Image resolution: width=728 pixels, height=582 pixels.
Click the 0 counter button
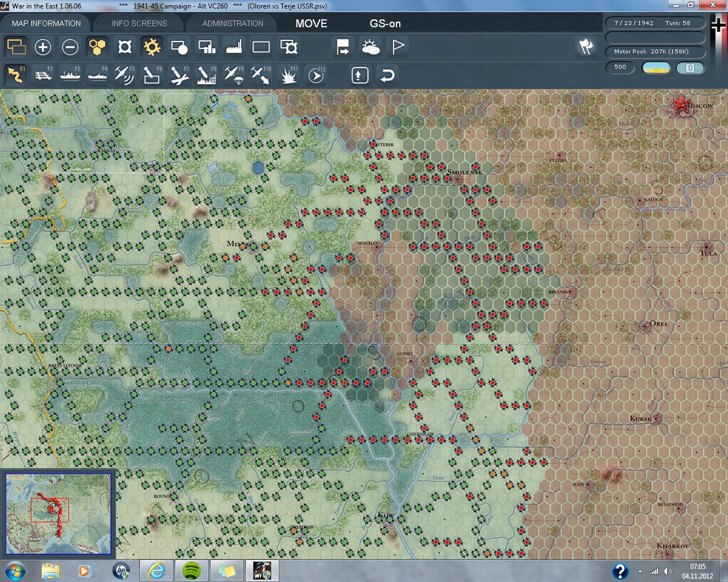(690, 68)
